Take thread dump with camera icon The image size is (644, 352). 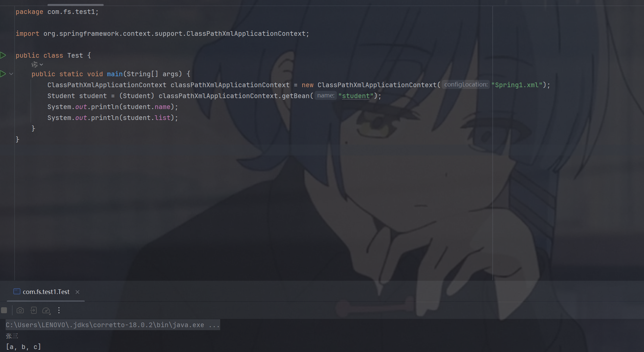point(20,310)
